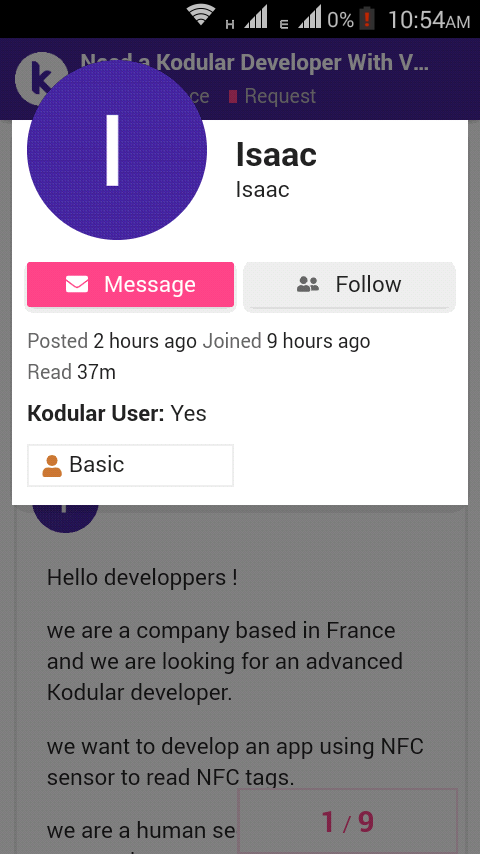
Task: Click the envelope icon on Message button
Action: 77,284
